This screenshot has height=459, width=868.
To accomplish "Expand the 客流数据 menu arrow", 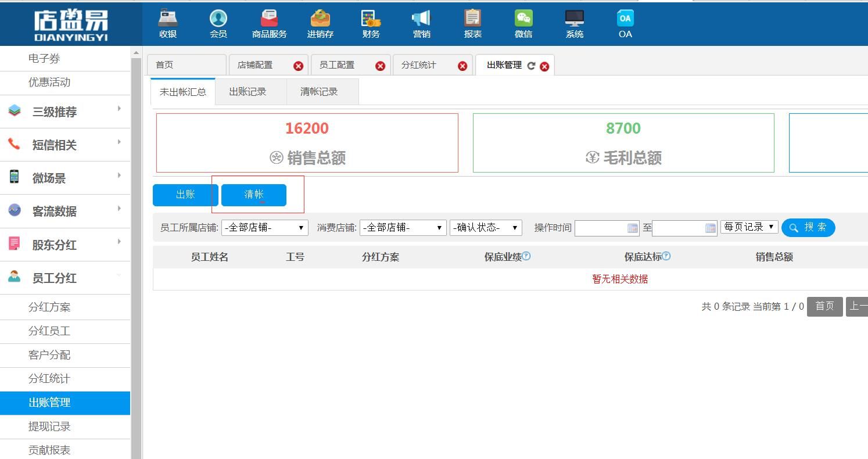I will [119, 208].
